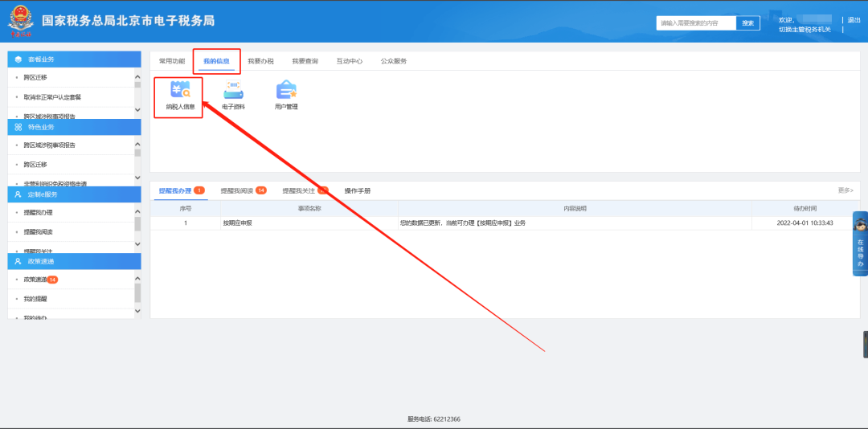The width and height of the screenshot is (868, 429).
Task: Open the 纳税人信息 icon
Action: (181, 96)
